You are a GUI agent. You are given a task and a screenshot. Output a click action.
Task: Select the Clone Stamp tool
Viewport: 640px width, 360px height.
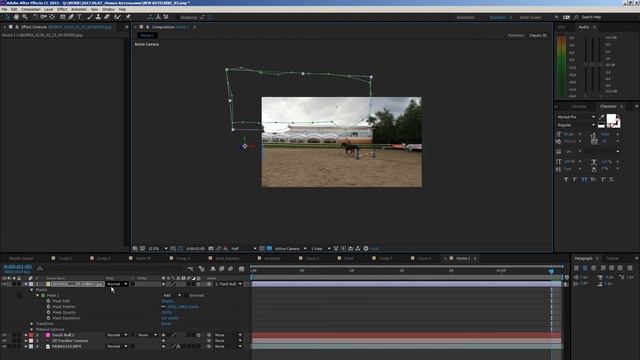[98, 17]
